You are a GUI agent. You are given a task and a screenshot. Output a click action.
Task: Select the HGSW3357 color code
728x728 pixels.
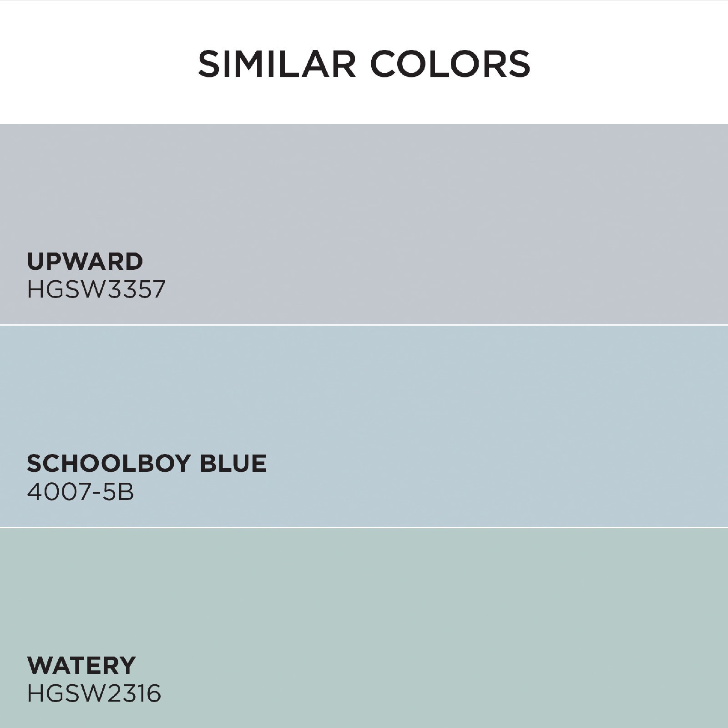click(96, 289)
